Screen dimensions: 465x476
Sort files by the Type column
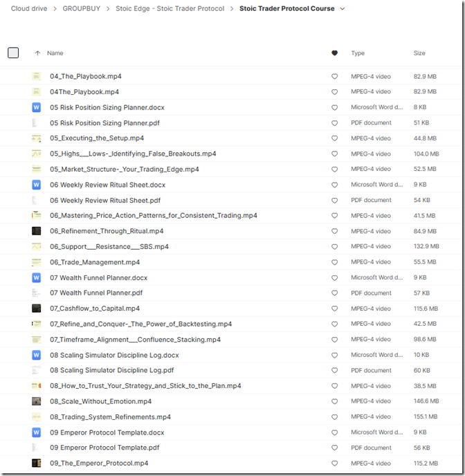coord(358,53)
